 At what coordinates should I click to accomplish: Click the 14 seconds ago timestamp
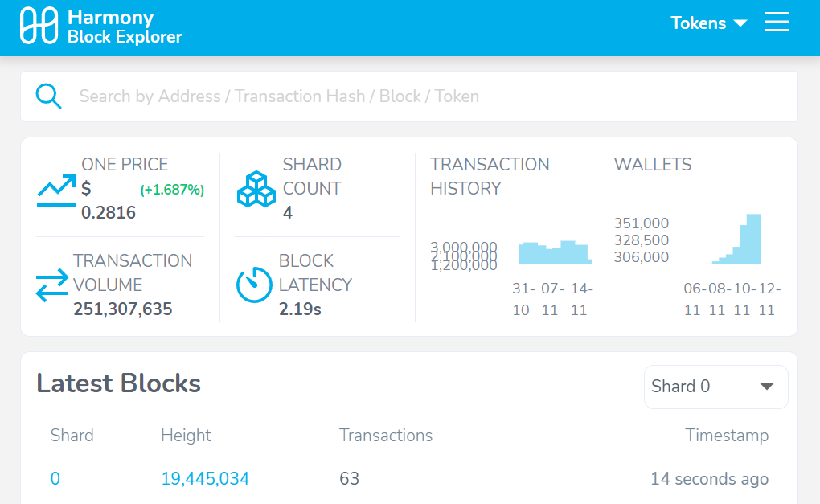pyautogui.click(x=710, y=479)
